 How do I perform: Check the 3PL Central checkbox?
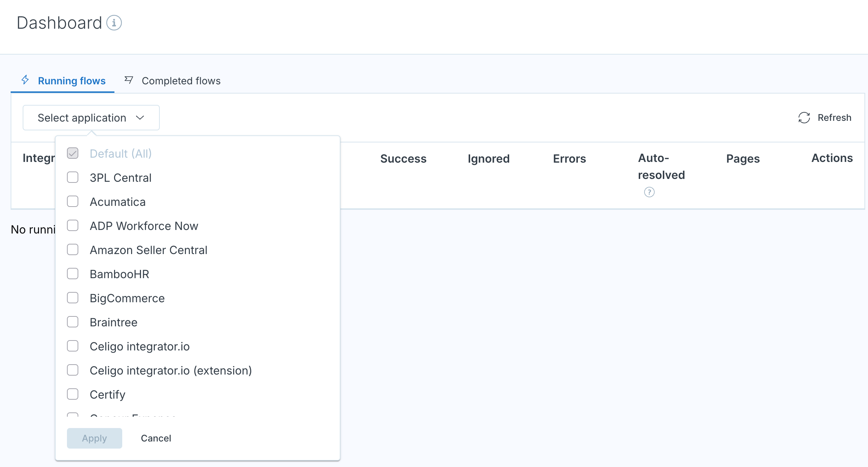pyautogui.click(x=73, y=178)
